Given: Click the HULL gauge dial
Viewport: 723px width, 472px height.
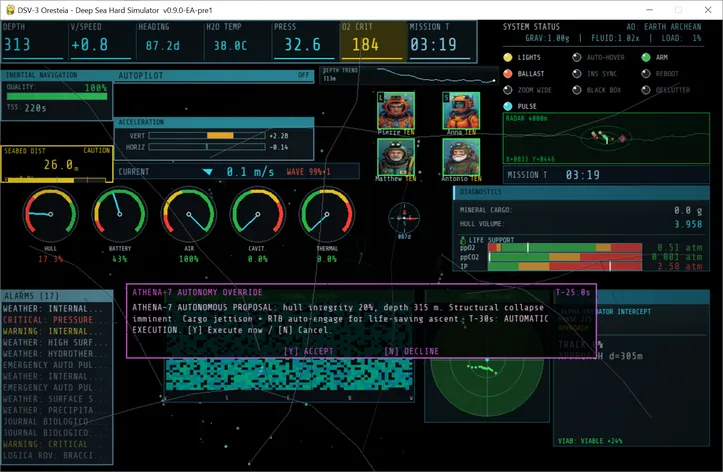Looking at the screenshot, I should 51,214.
